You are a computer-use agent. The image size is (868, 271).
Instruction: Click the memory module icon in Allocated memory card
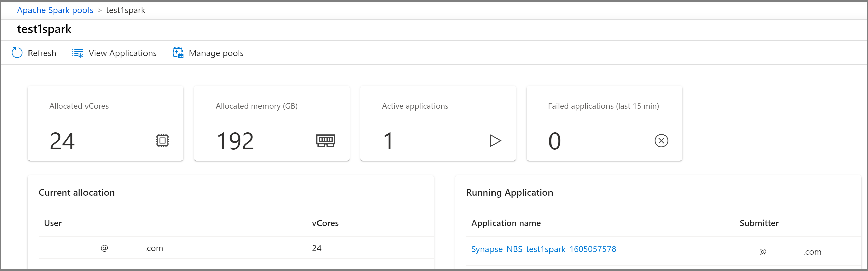click(325, 141)
